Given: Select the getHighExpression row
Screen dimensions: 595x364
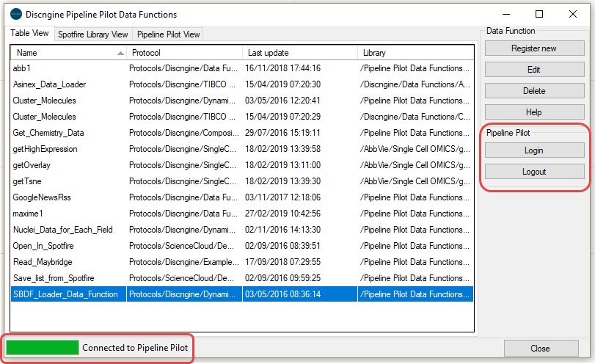Looking at the screenshot, I should coord(242,149).
